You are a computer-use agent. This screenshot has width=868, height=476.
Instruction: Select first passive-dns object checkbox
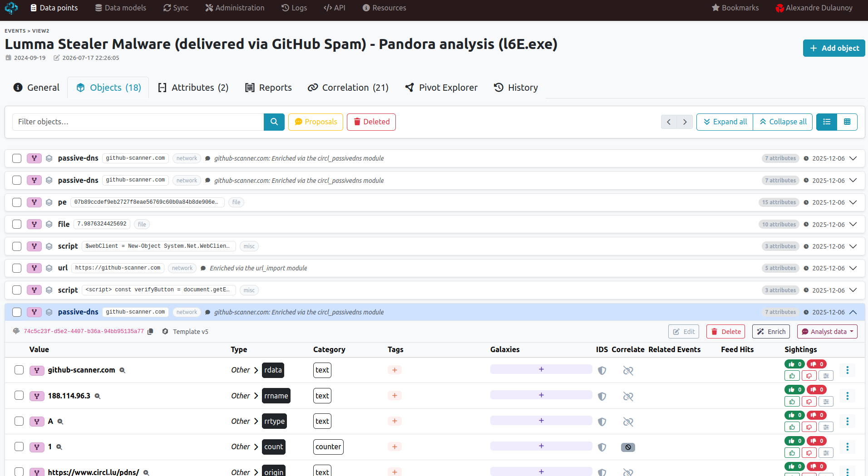(17, 158)
